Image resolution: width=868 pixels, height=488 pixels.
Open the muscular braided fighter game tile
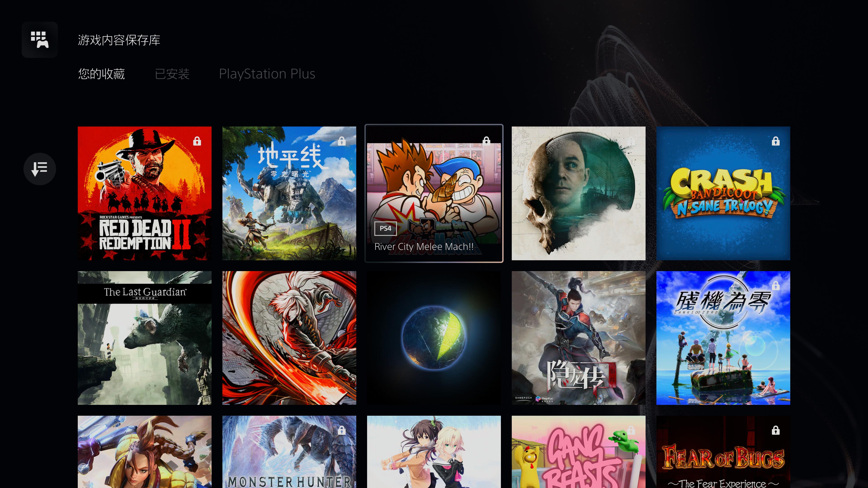click(145, 452)
